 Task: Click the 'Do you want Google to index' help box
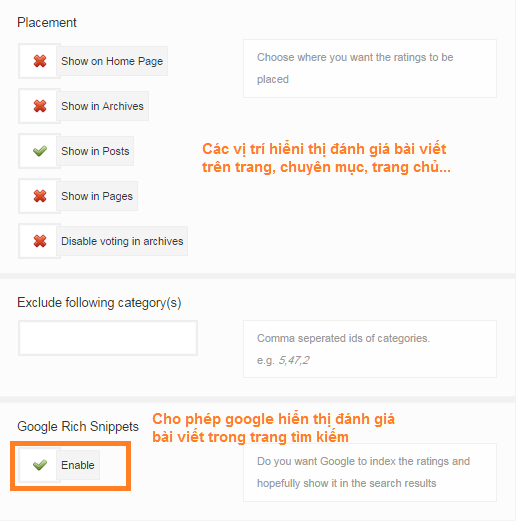tap(370, 472)
